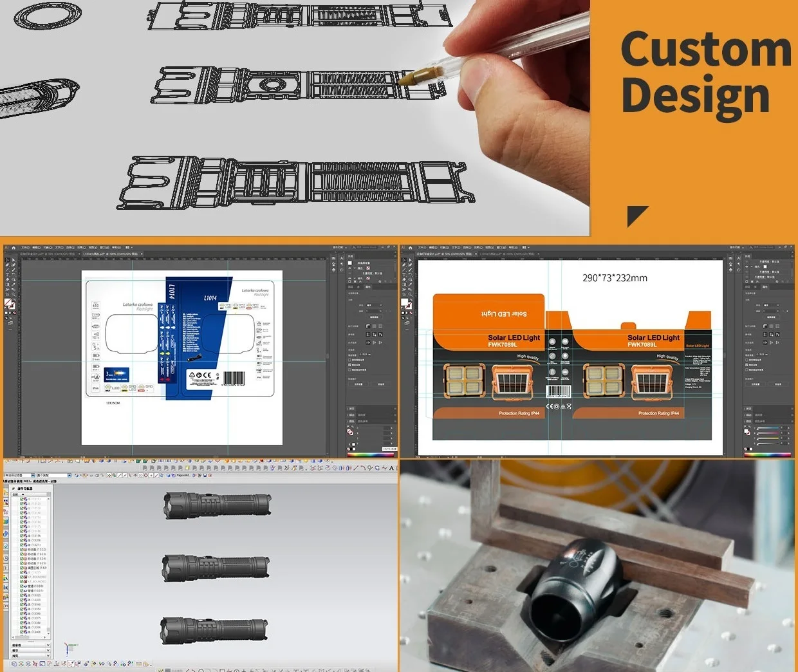The height and width of the screenshot is (672, 798).
Task: Select the barcode on the L1014 packaging artwork
Action: (x=234, y=379)
